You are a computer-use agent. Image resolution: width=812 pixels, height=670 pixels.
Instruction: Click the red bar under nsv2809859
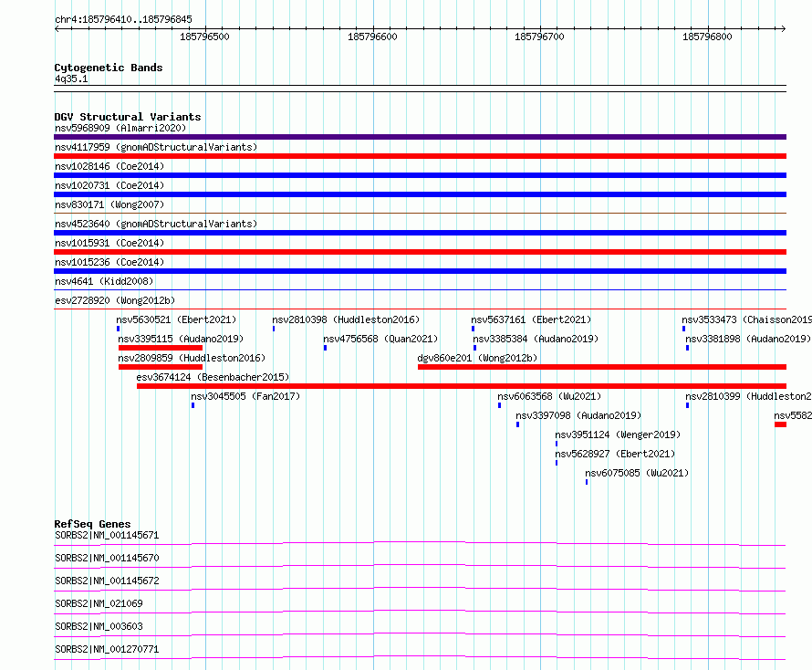pos(161,367)
